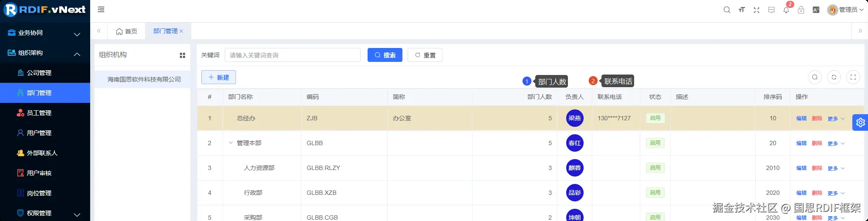
Task: Click the 品彩 avatar
Action: pyautogui.click(x=574, y=193)
